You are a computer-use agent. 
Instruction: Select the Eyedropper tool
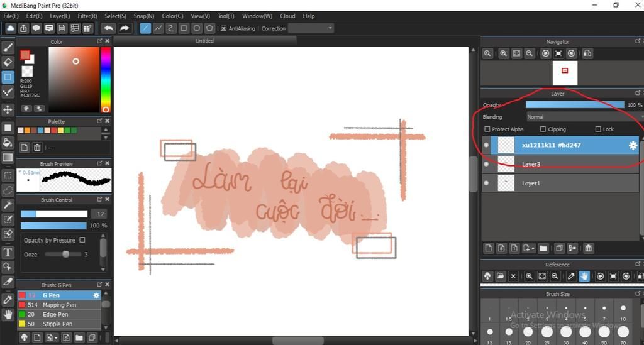coord(8,300)
